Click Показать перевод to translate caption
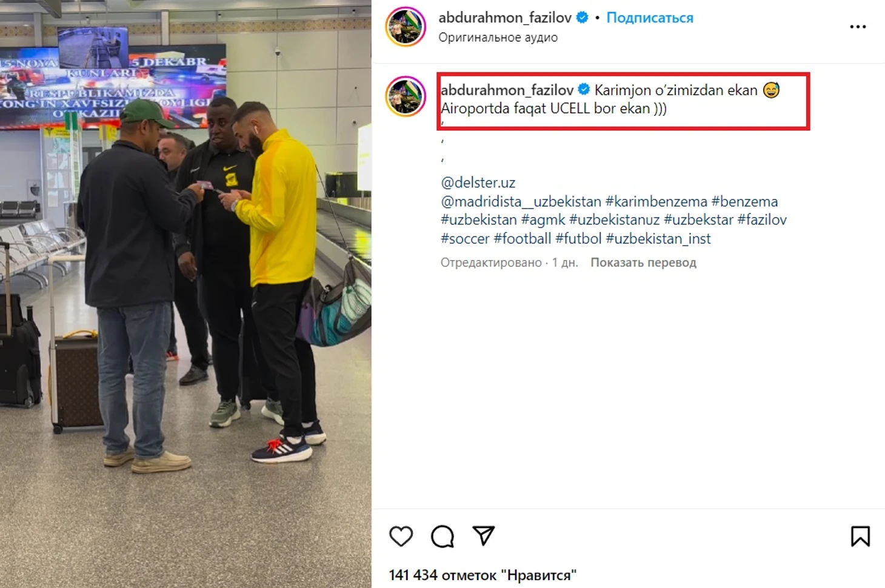 pyautogui.click(x=643, y=262)
